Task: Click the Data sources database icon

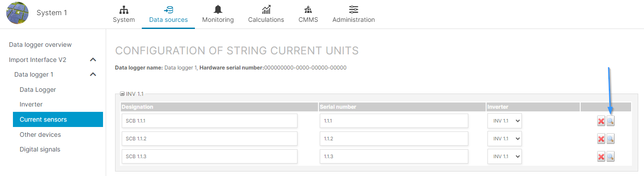Action: pyautogui.click(x=169, y=10)
